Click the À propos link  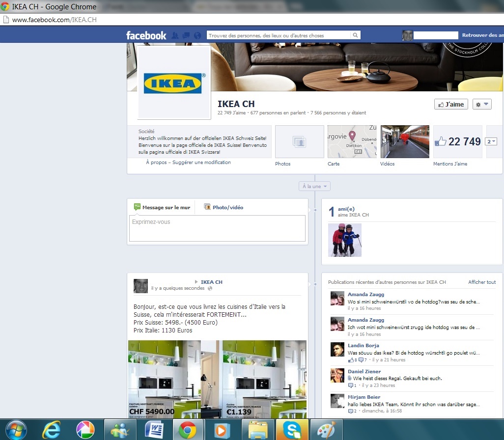pyautogui.click(x=156, y=163)
